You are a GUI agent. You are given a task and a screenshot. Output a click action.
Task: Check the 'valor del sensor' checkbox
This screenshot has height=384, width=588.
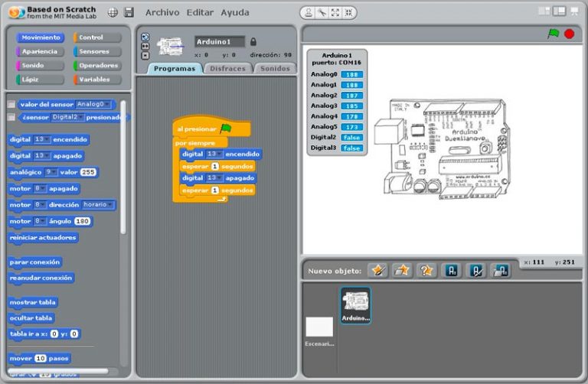coord(11,105)
